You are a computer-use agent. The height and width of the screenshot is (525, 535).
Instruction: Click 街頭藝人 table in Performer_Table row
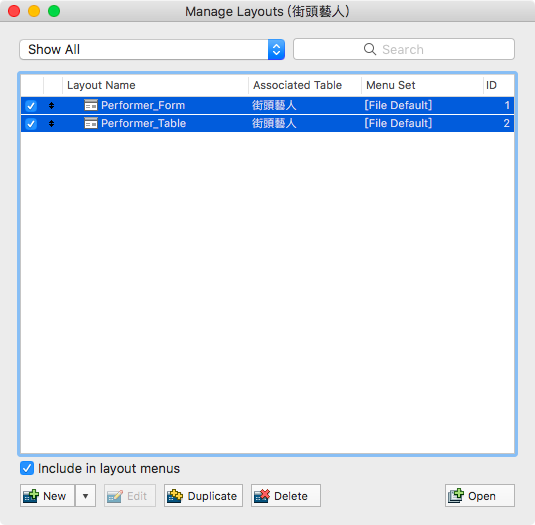[274, 123]
